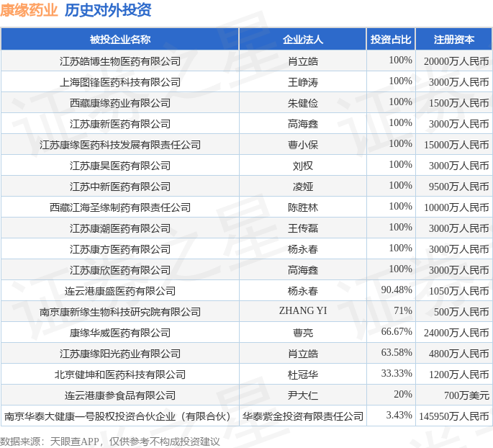Click legal person 朱健俭
Viewport: 493px width, 448px height.
(303, 103)
